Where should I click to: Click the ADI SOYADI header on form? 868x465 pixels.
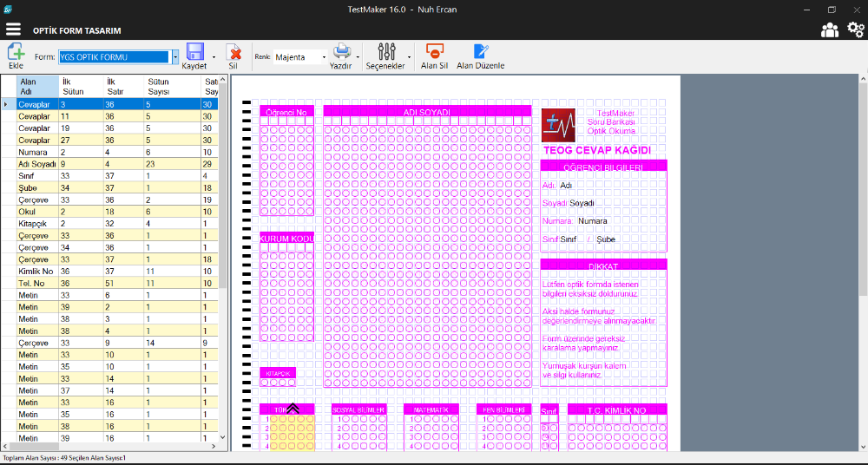(426, 112)
